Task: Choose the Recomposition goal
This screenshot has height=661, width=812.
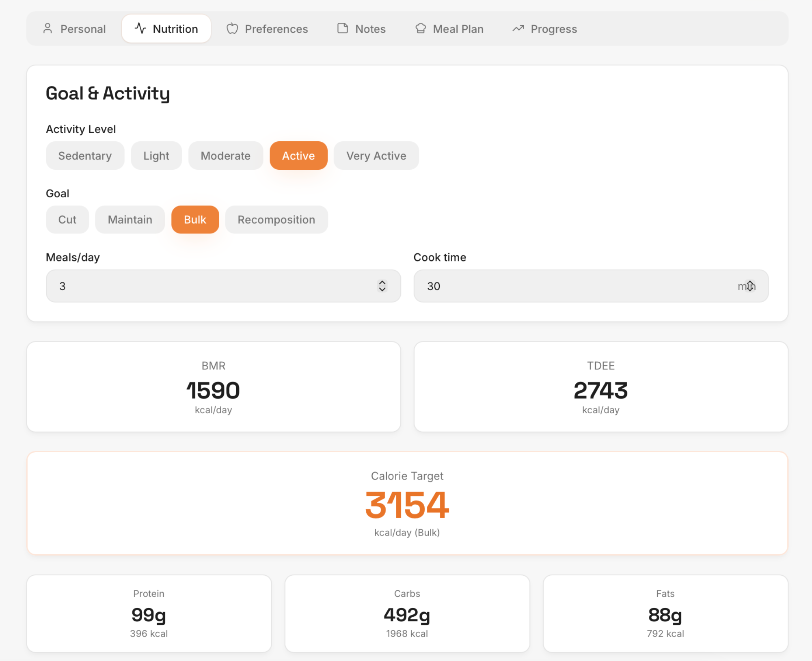Action: 276,220
